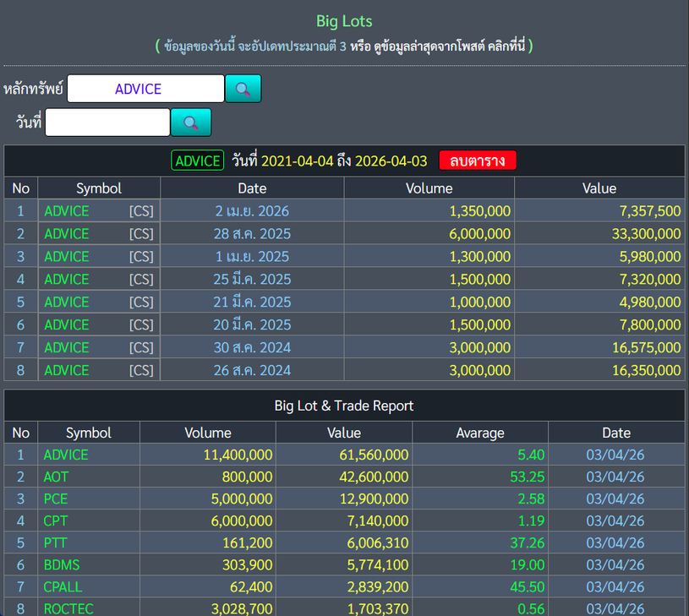Viewport: 689px width, 616px height.
Task: Select PTT symbol in the trade report
Action: (x=56, y=543)
